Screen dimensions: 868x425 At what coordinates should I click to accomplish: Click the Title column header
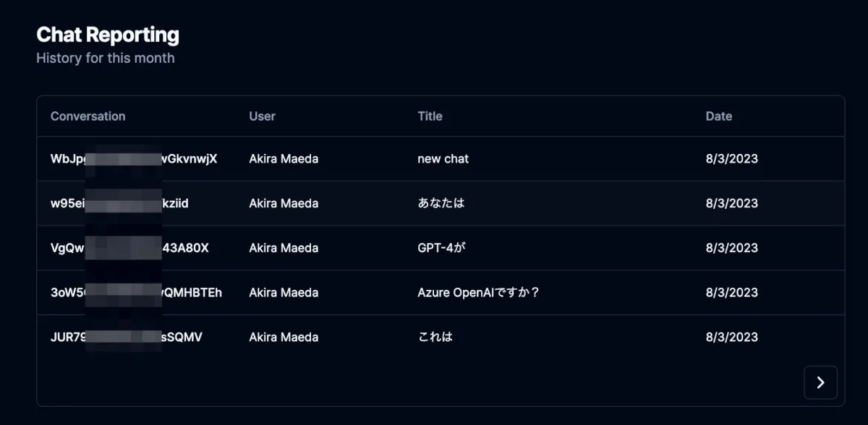[430, 116]
